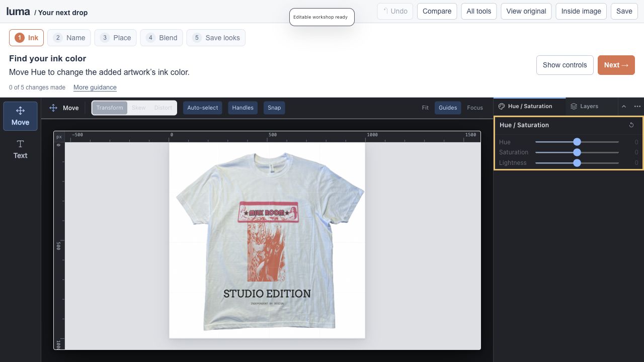Adjust the Hue slider
The height and width of the screenshot is (362, 644).
(577, 142)
